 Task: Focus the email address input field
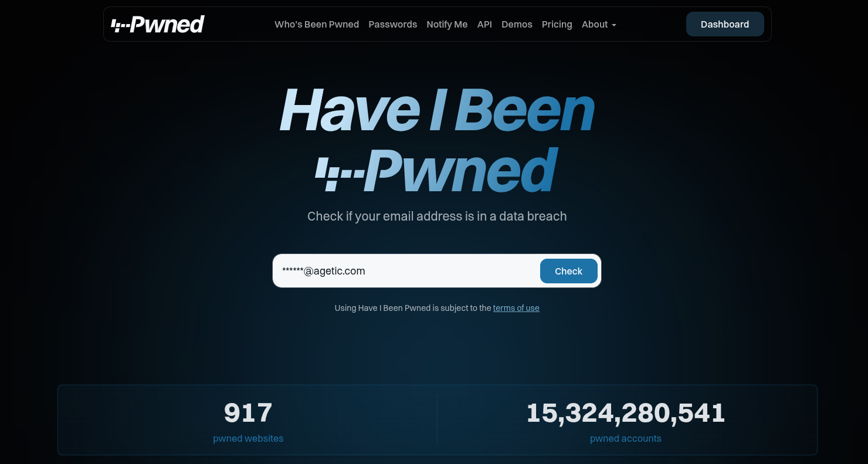point(406,271)
